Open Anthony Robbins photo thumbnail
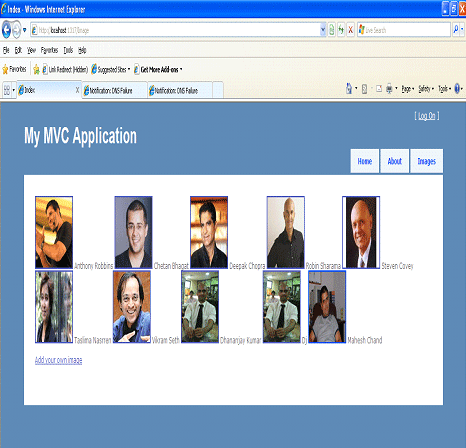 [x=54, y=232]
